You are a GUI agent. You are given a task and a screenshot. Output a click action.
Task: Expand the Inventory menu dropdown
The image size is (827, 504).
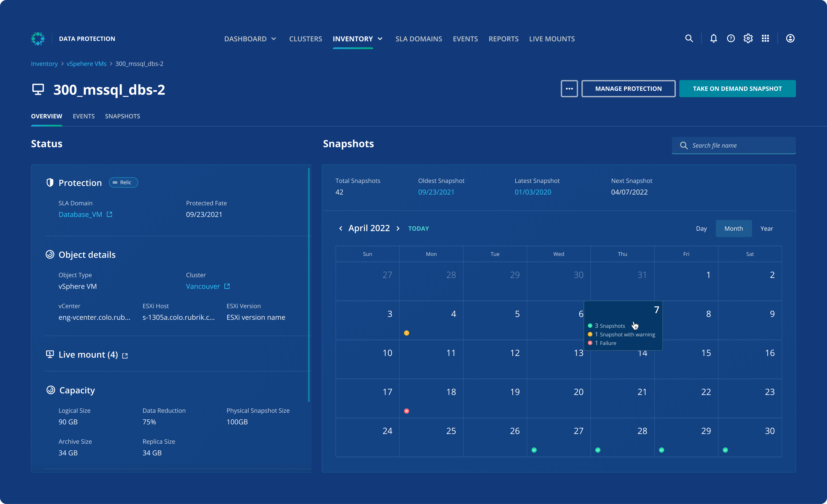(x=381, y=39)
